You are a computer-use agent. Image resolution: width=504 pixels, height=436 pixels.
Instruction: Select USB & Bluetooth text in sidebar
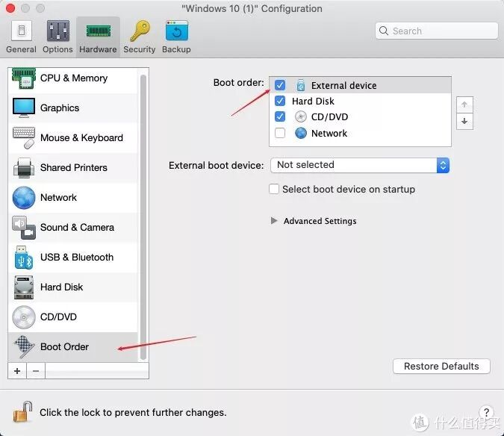click(77, 258)
